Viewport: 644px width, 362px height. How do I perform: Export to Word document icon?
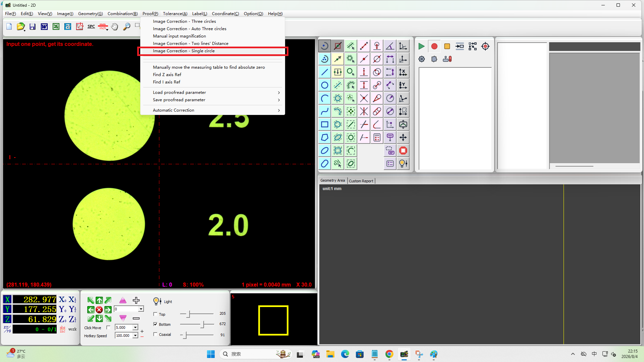point(44,26)
